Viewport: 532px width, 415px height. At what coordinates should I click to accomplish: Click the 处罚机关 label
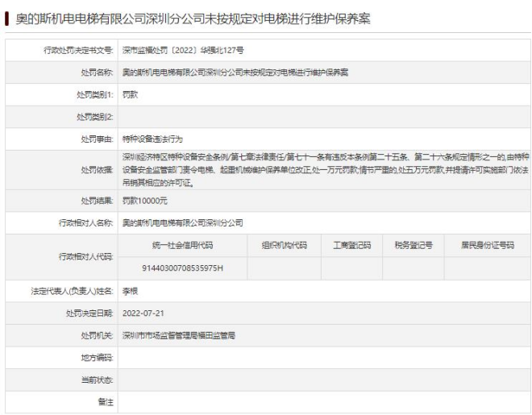coord(97,336)
